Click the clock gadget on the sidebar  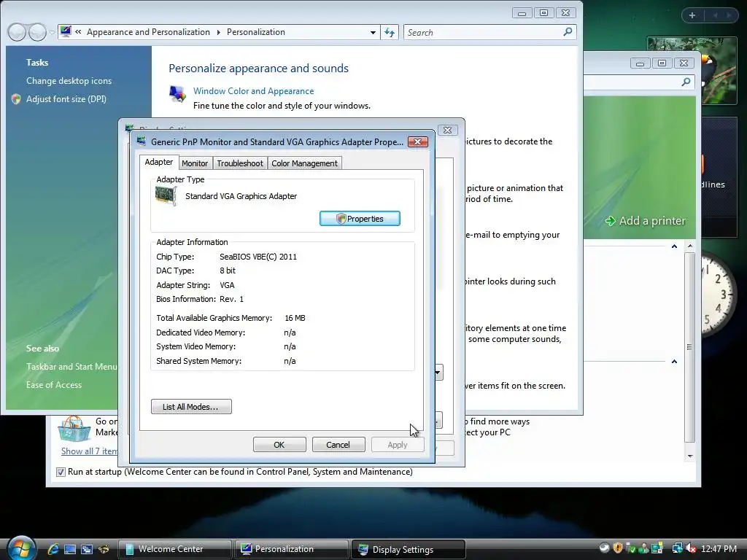point(719,293)
